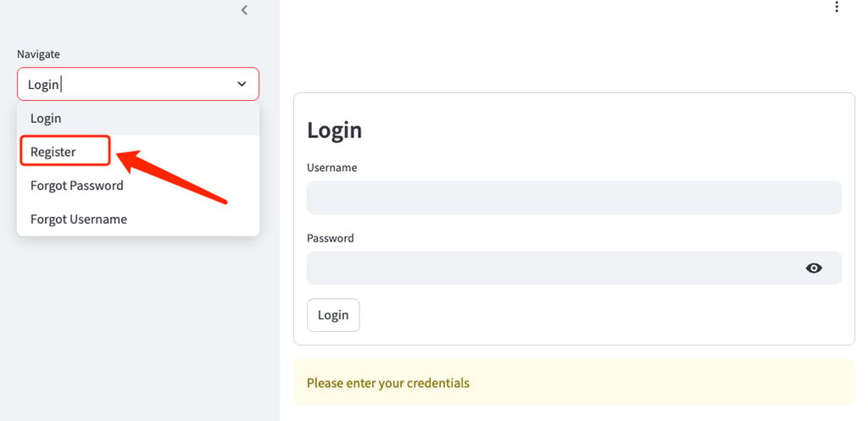Select Login from the Navigate list
The height and width of the screenshot is (421, 868).
138,119
